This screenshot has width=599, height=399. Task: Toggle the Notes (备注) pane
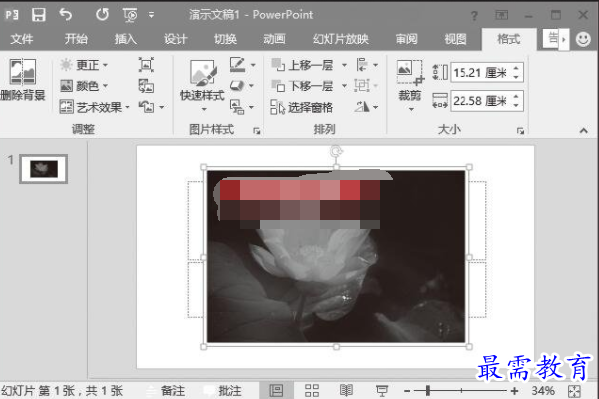coord(166,391)
